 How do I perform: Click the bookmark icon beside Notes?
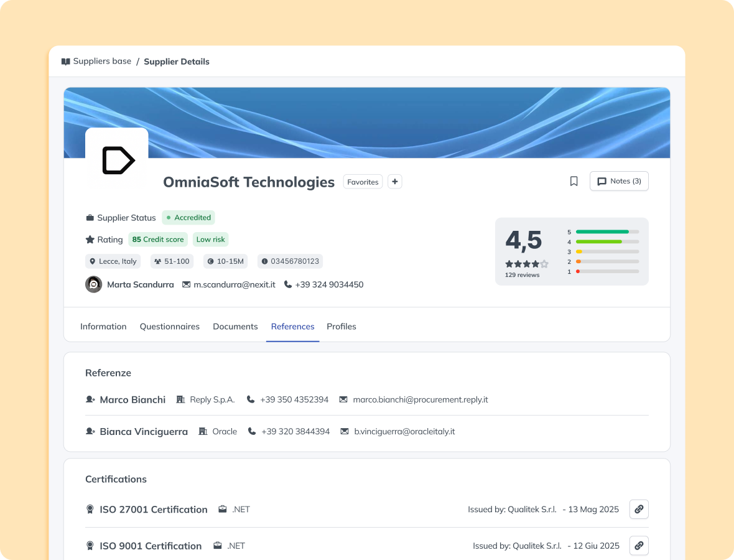pyautogui.click(x=574, y=181)
